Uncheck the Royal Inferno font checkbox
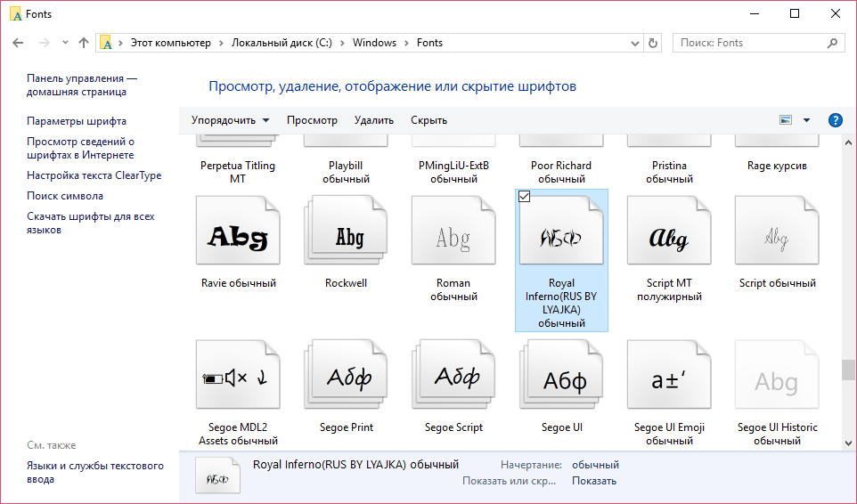The width and height of the screenshot is (857, 504). (524, 197)
